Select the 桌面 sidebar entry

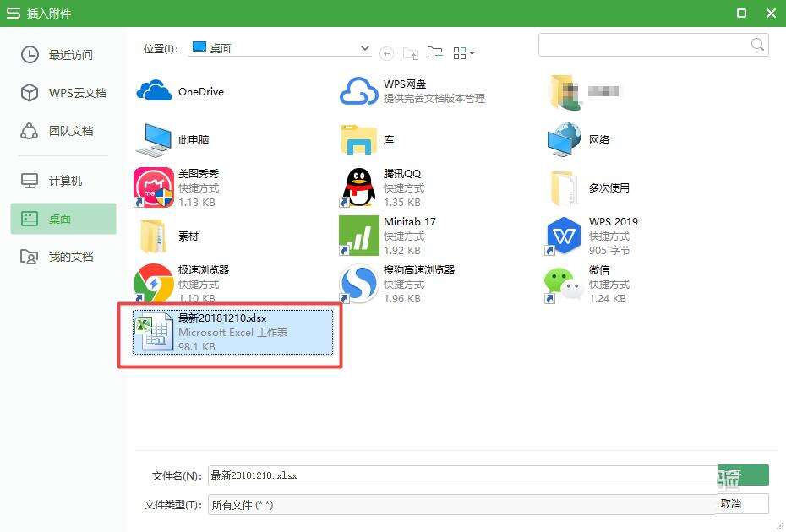click(63, 219)
